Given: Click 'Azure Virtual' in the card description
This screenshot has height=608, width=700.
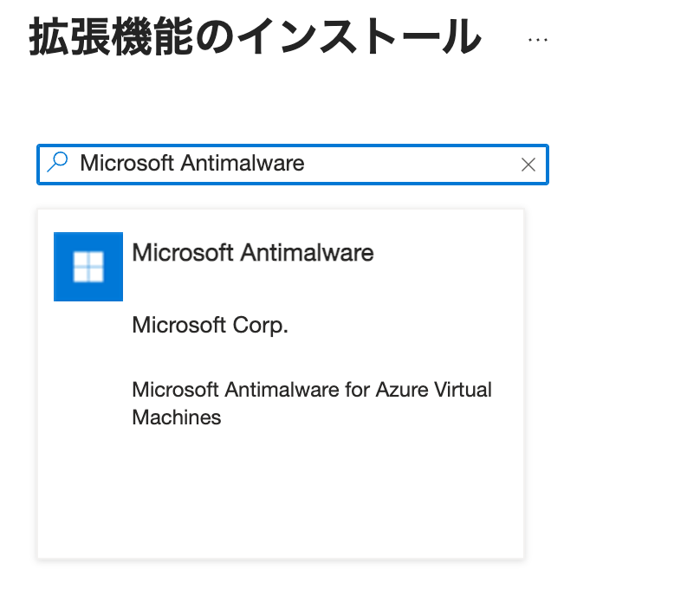Looking at the screenshot, I should [433, 390].
